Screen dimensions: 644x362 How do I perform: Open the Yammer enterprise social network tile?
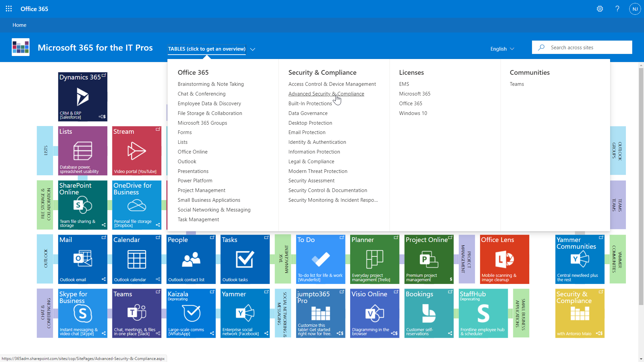coord(245,313)
